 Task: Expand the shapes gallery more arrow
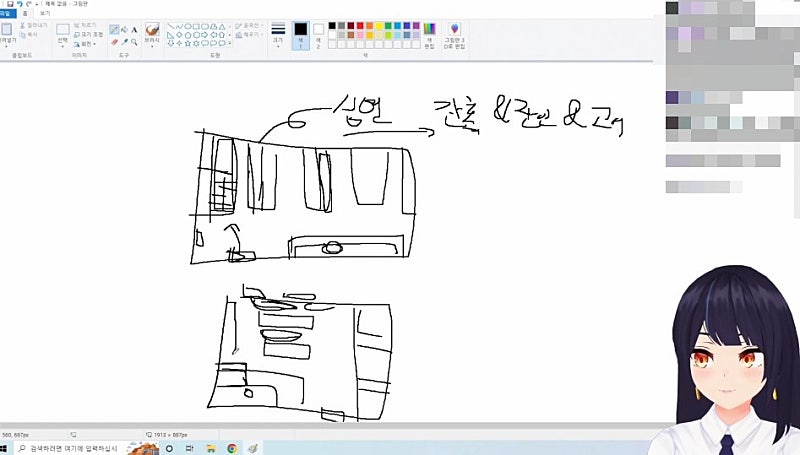(230, 44)
